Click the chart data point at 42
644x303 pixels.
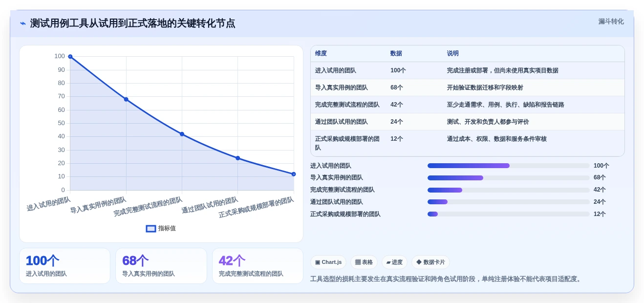[x=182, y=134]
